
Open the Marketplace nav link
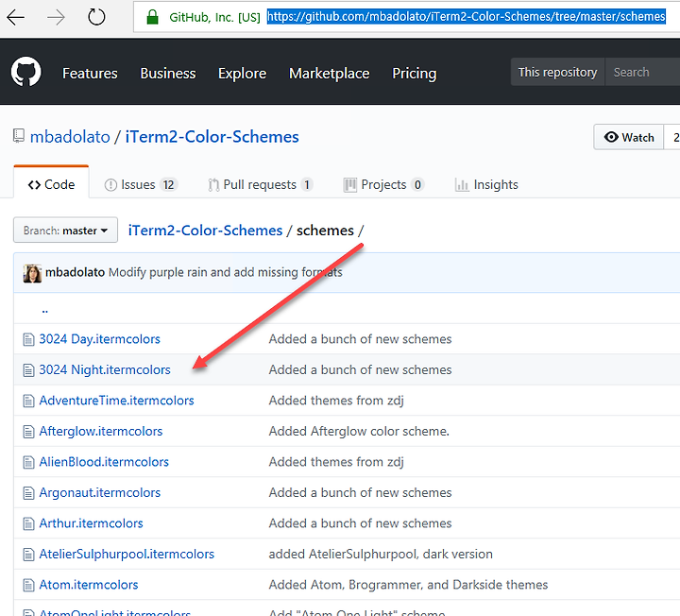pos(330,74)
